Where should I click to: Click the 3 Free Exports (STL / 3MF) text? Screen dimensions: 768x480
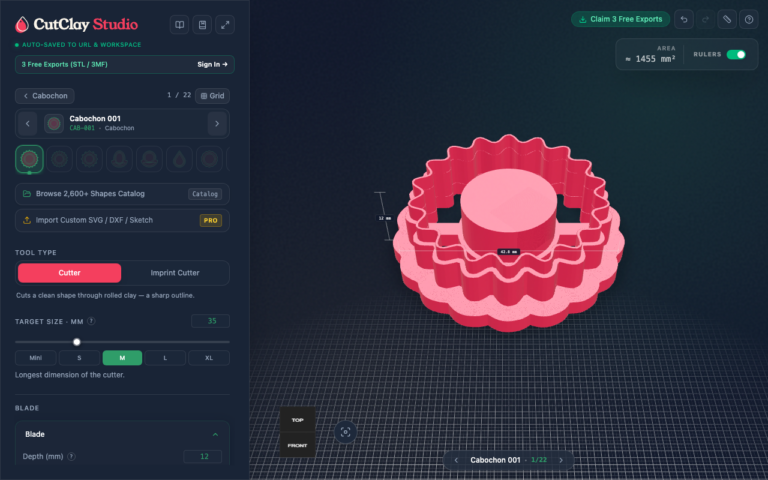65,65
